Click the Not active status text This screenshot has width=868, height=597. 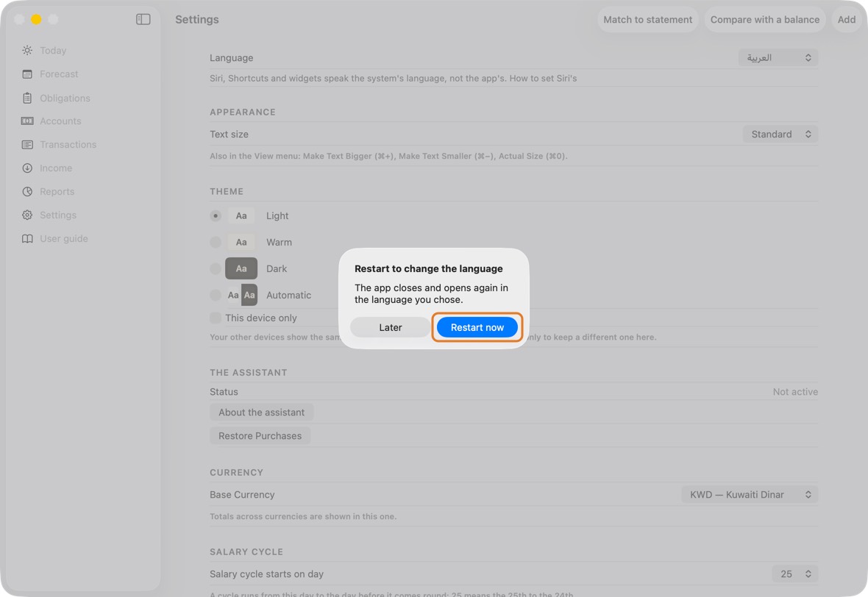click(795, 392)
